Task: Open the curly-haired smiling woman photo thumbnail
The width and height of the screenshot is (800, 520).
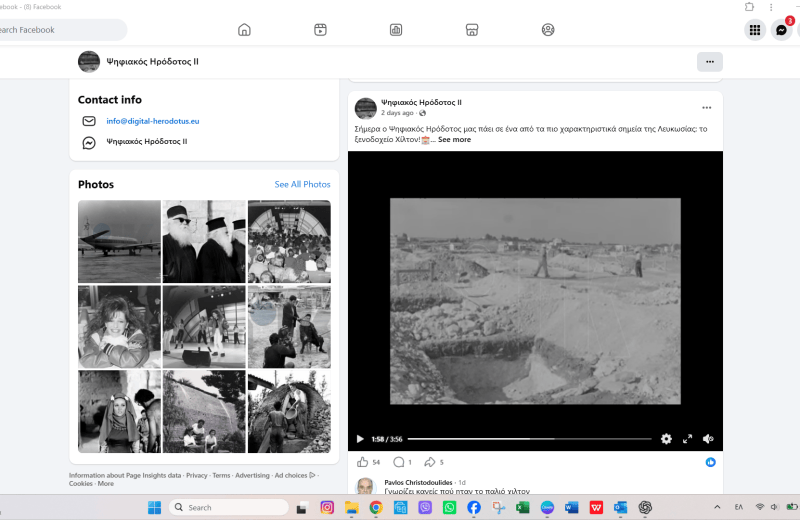Action: (x=119, y=327)
